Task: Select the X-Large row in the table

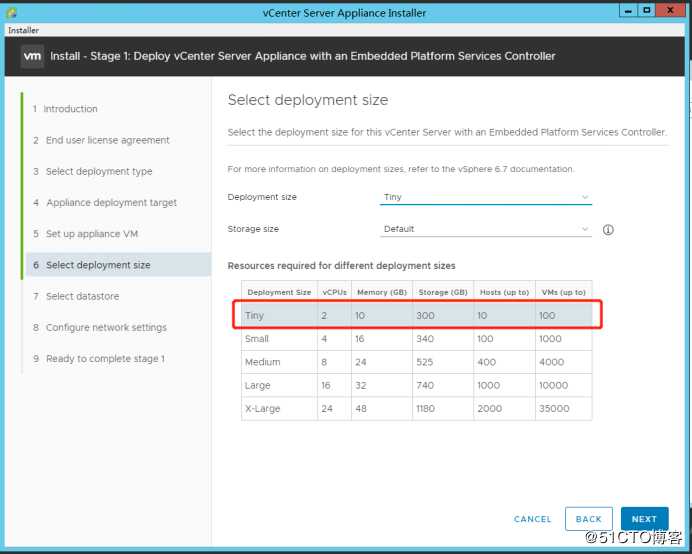Action: pos(417,409)
